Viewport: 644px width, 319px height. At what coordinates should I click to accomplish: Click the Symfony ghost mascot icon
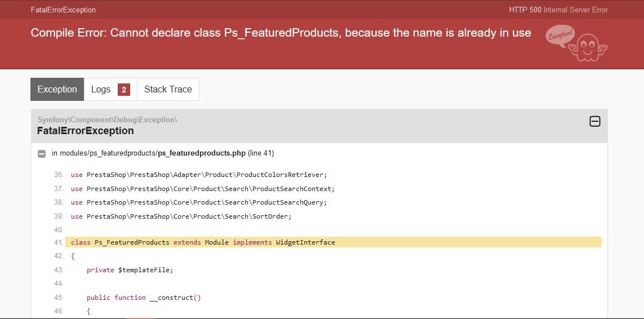[x=588, y=48]
